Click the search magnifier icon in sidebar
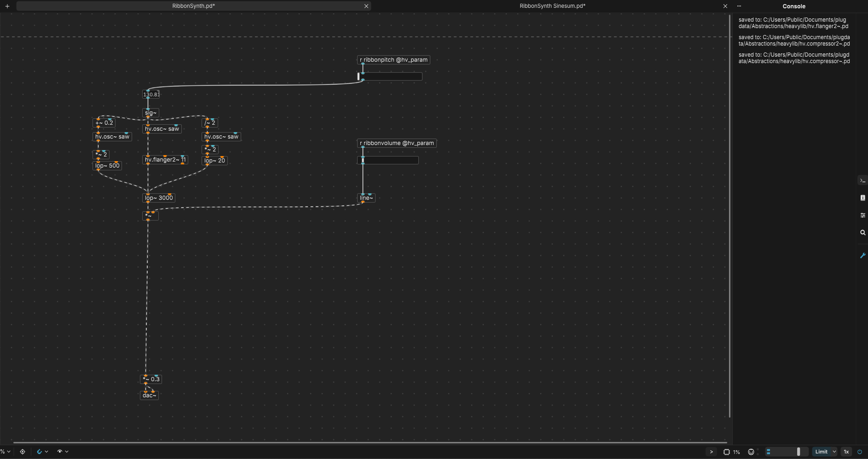Viewport: 868px width, 459px height. (862, 232)
